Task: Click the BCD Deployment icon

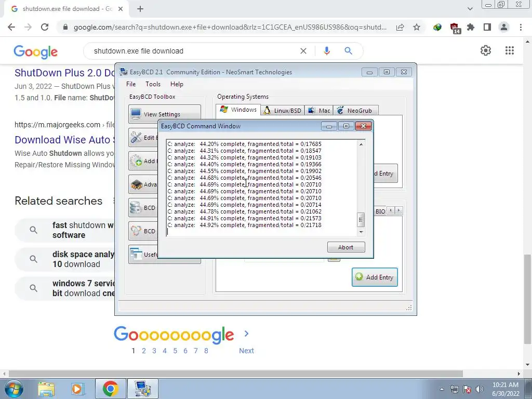Action: pyautogui.click(x=136, y=231)
